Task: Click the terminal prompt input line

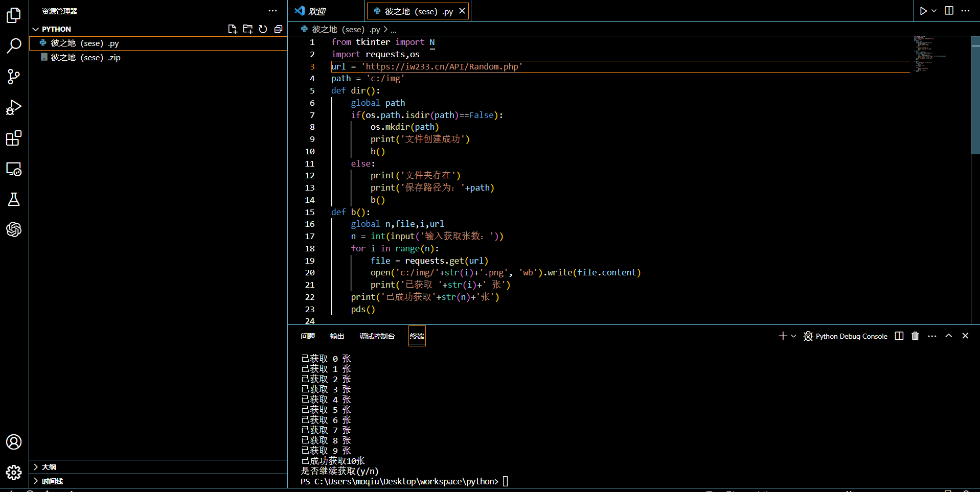Action: [404, 481]
